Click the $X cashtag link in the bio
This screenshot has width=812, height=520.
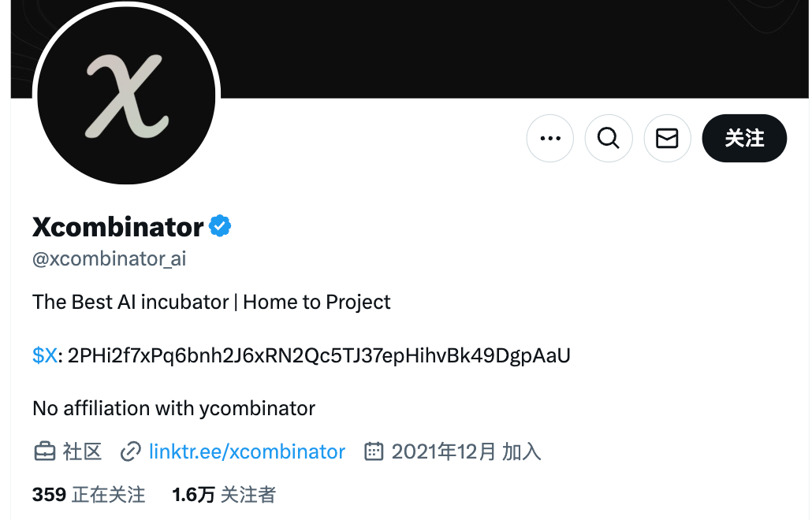pyautogui.click(x=43, y=355)
